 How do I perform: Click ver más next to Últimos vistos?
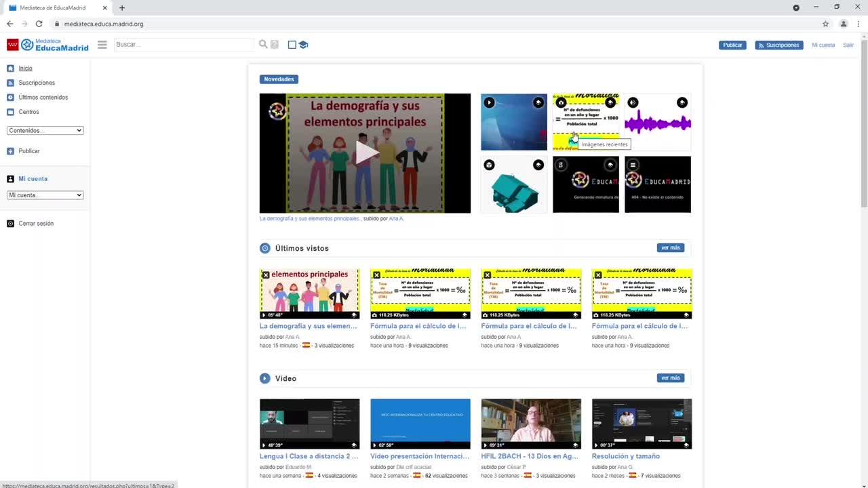pyautogui.click(x=671, y=248)
